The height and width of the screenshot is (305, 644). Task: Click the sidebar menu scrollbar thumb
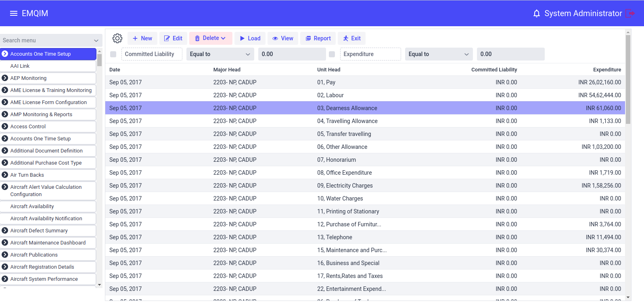pos(99,60)
